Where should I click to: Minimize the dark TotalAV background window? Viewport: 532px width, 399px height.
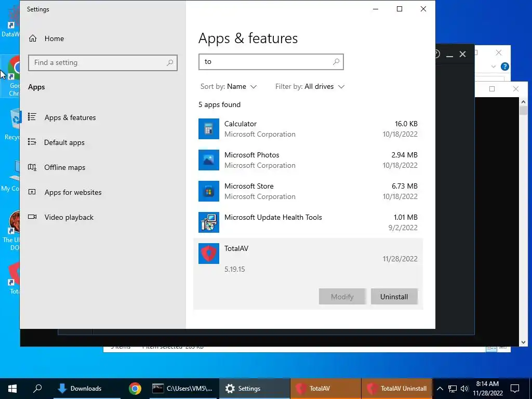point(449,55)
